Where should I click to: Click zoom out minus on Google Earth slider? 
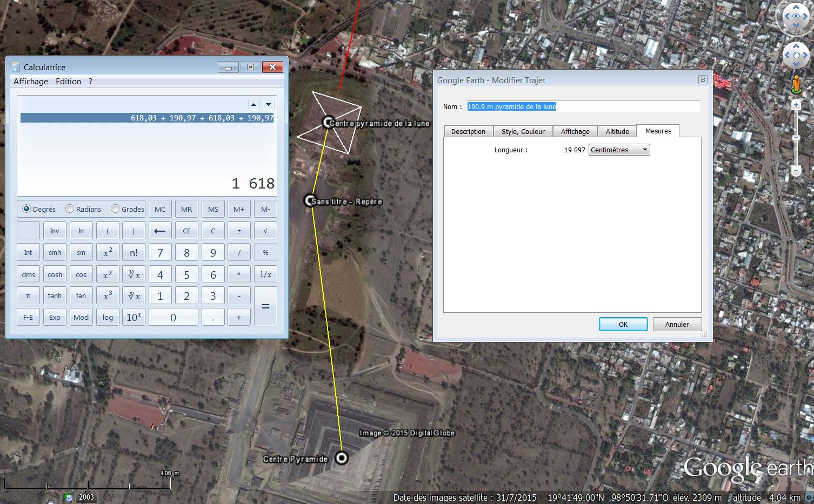click(x=796, y=171)
